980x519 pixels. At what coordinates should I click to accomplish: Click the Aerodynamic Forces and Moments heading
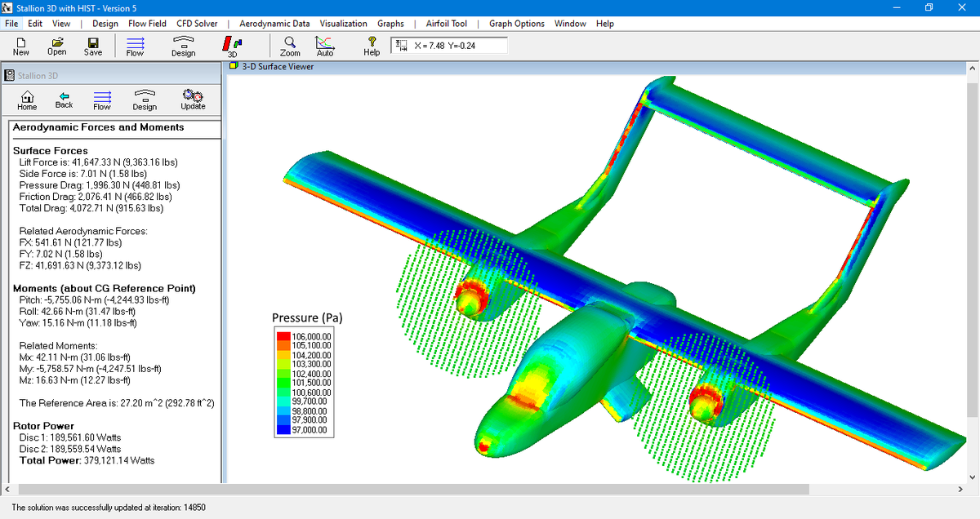[x=98, y=127]
